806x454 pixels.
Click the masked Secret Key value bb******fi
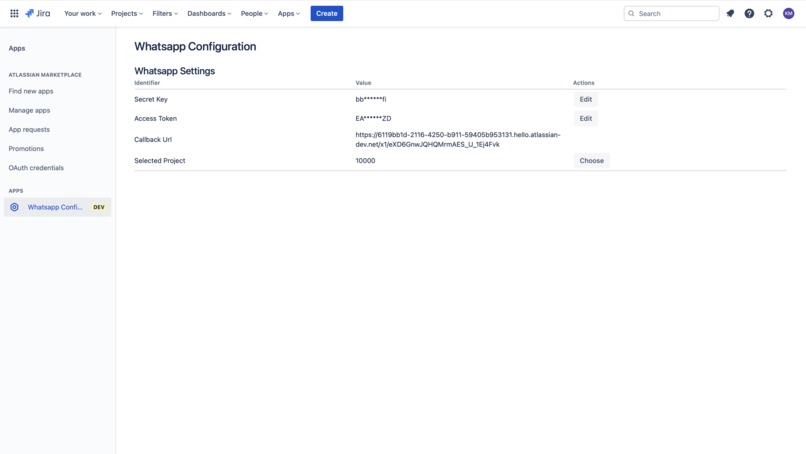[371, 99]
